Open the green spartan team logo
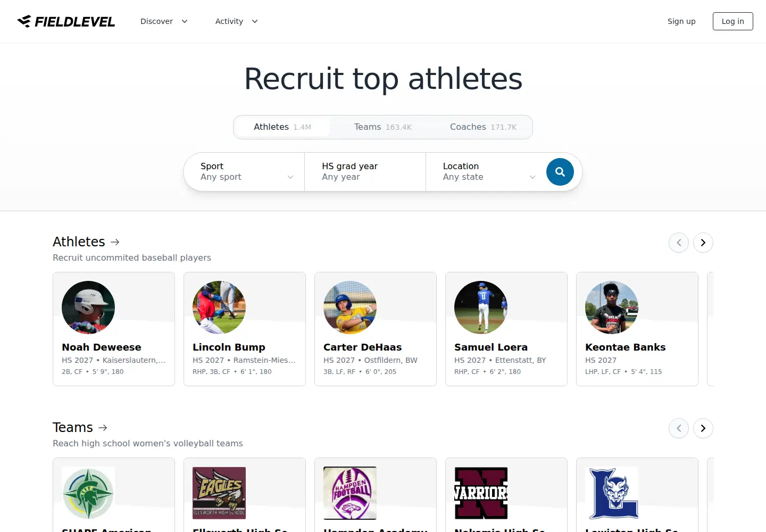 tap(88, 493)
